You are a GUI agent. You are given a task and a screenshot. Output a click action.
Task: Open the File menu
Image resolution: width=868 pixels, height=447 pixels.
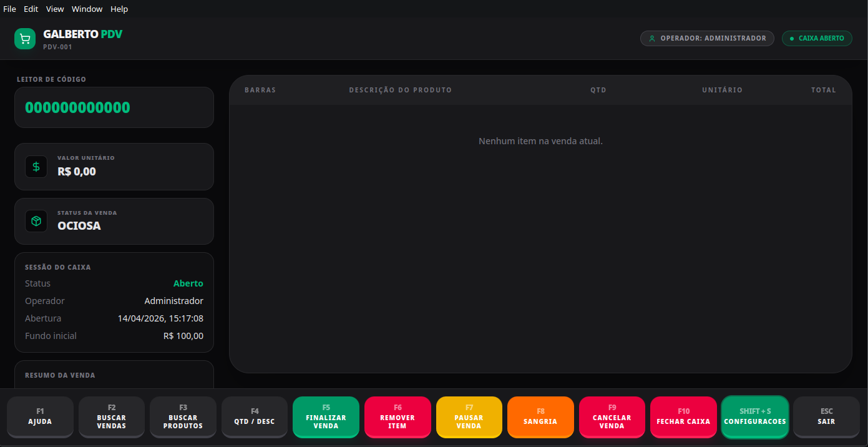pos(10,9)
